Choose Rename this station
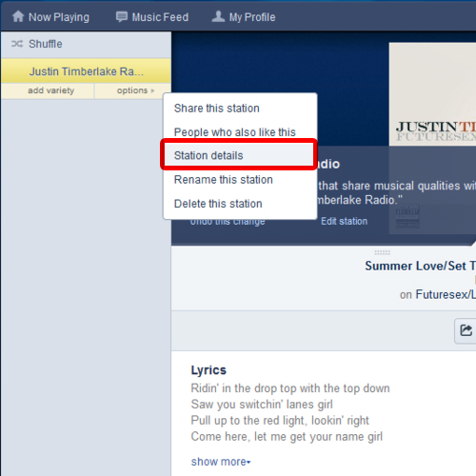The width and height of the screenshot is (476, 476). 224,180
